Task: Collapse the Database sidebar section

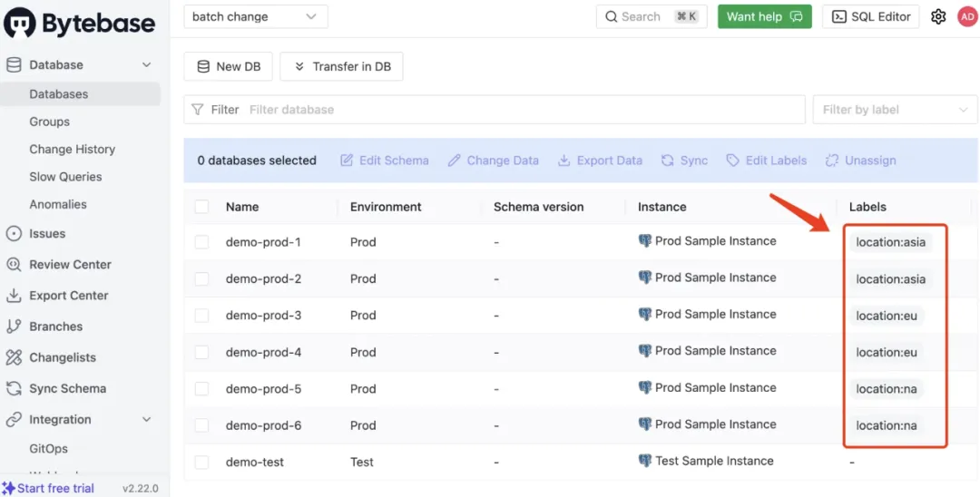Action: 147,65
